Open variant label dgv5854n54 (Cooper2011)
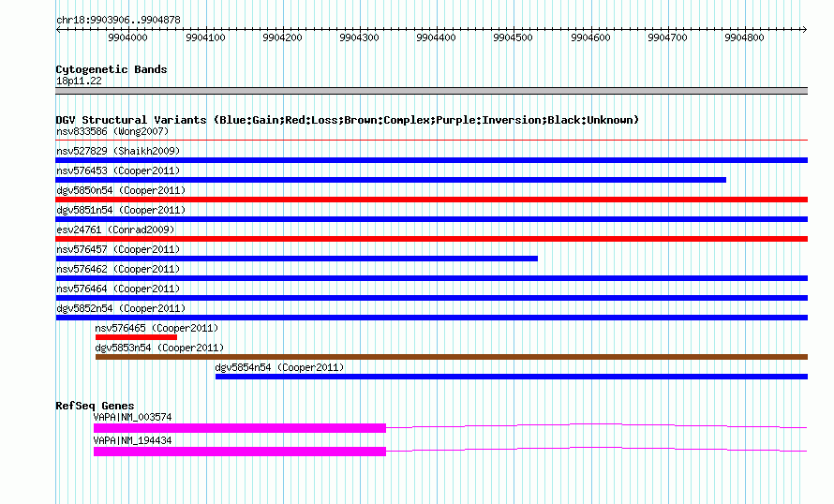The width and height of the screenshot is (834, 504). pyautogui.click(x=279, y=367)
